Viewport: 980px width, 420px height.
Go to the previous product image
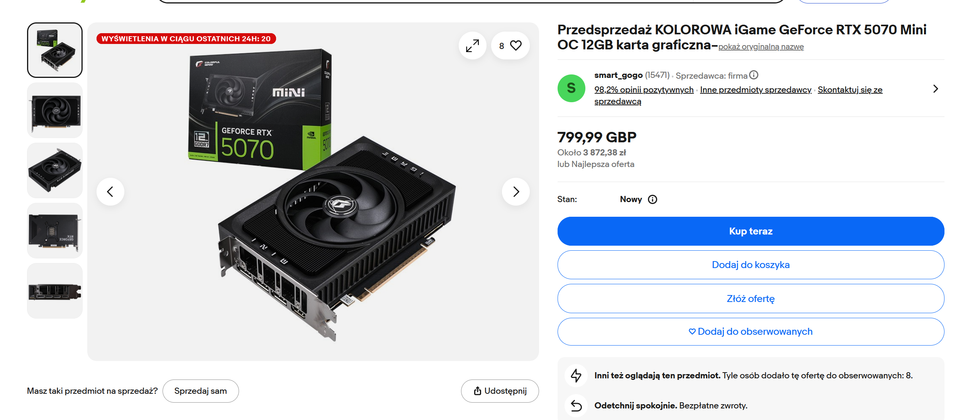pyautogui.click(x=110, y=192)
